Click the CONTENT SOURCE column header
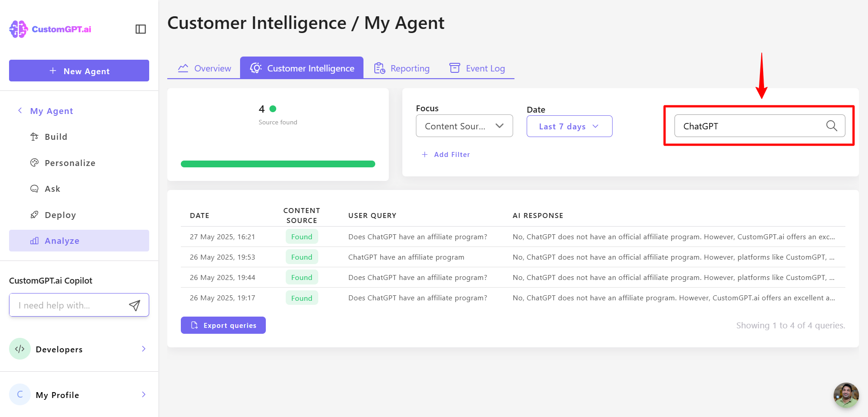This screenshot has width=868, height=417. click(302, 215)
